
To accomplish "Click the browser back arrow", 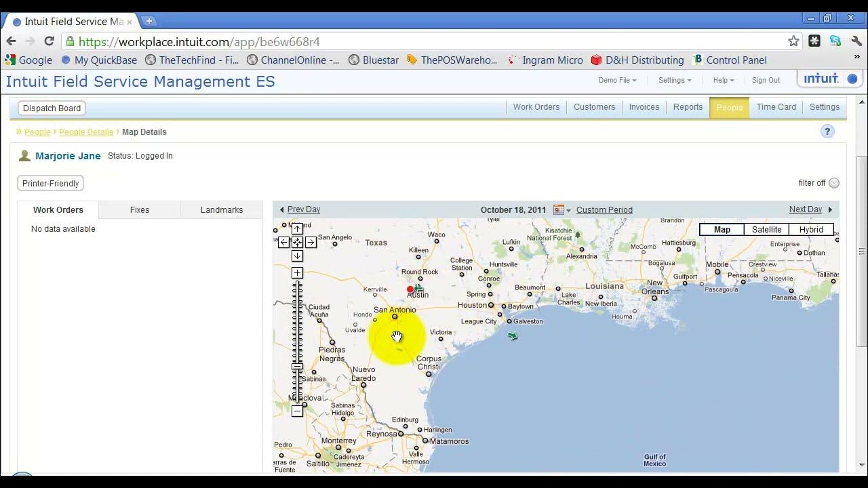I will [x=11, y=41].
